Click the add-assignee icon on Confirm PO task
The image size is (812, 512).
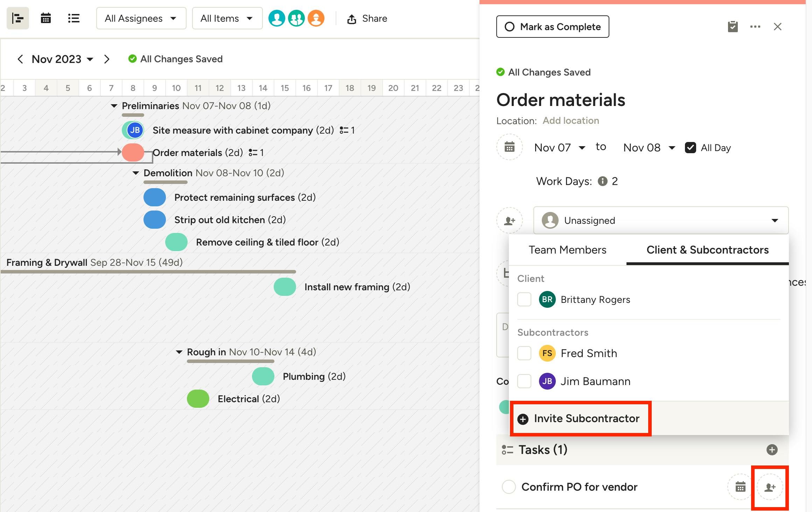pos(770,487)
